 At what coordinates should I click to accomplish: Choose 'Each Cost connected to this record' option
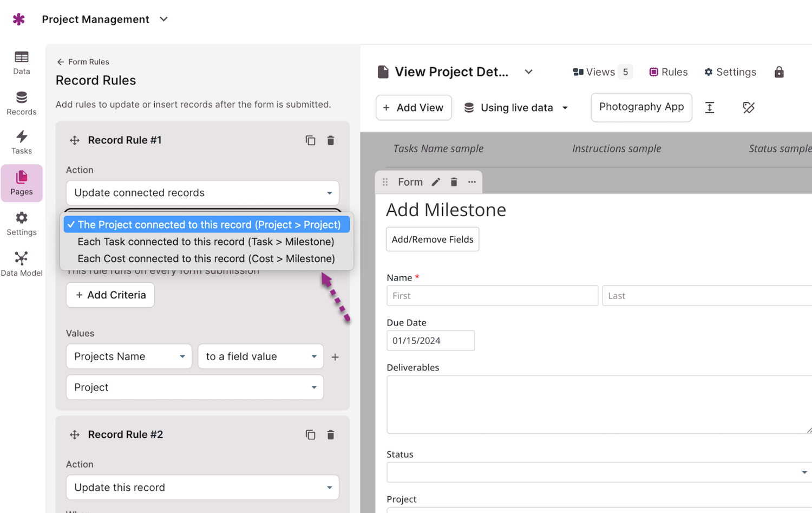(206, 259)
